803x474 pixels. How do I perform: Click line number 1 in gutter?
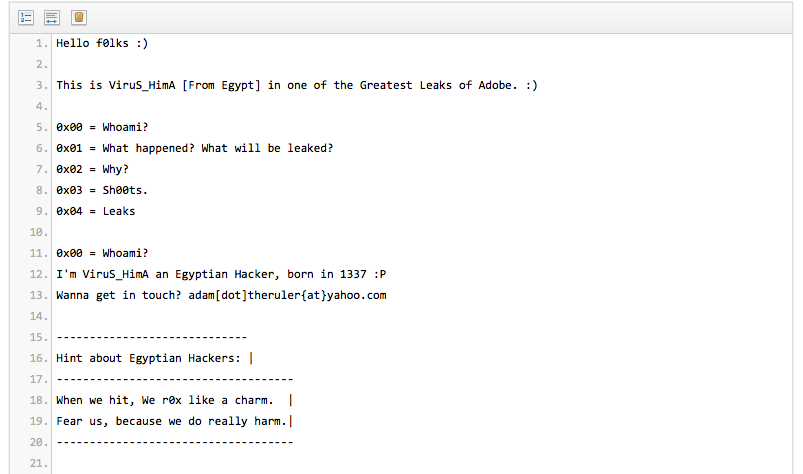[41, 44]
